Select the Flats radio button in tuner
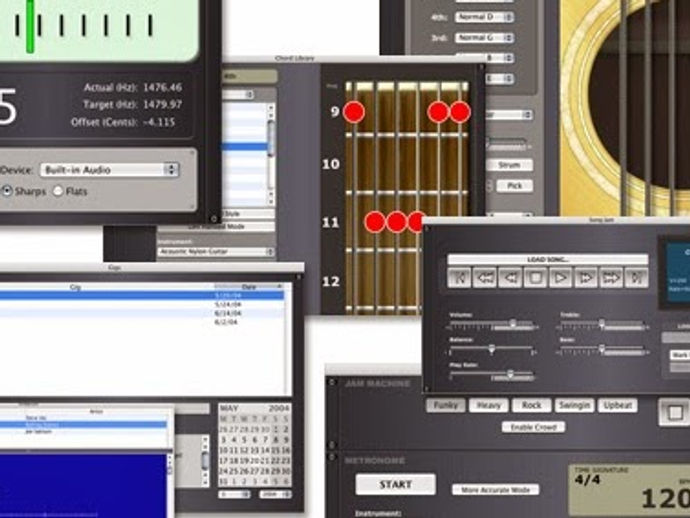690x518 pixels. [58, 191]
